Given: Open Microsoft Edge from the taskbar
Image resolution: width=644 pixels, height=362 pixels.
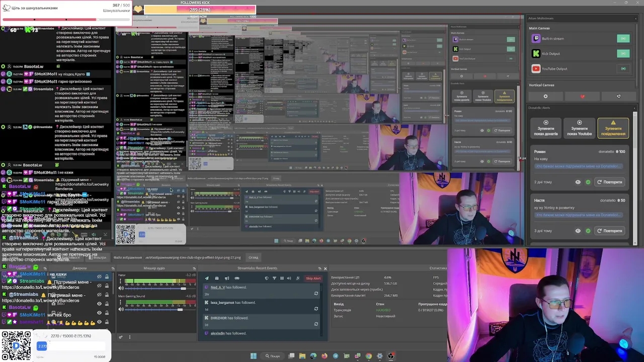Looking at the screenshot, I should [313, 356].
